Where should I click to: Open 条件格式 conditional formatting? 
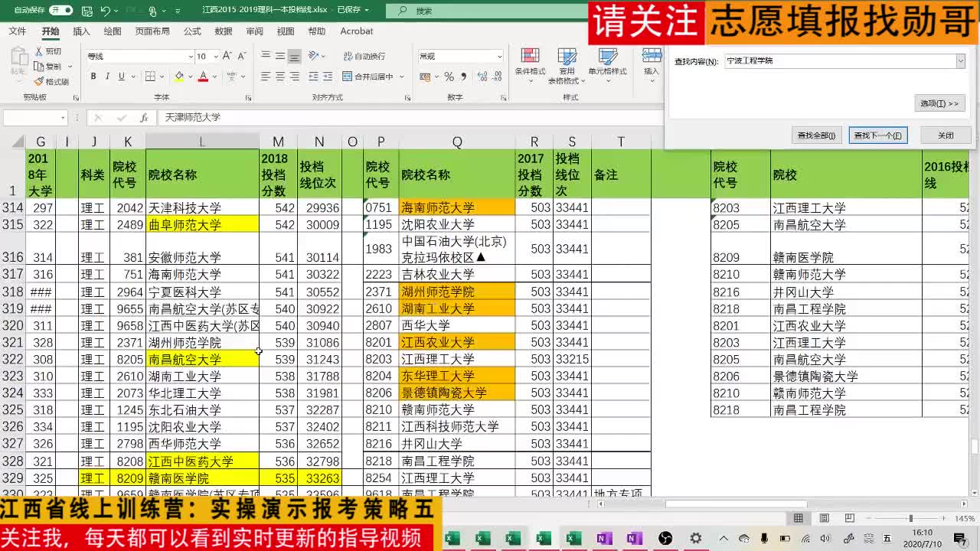[530, 64]
